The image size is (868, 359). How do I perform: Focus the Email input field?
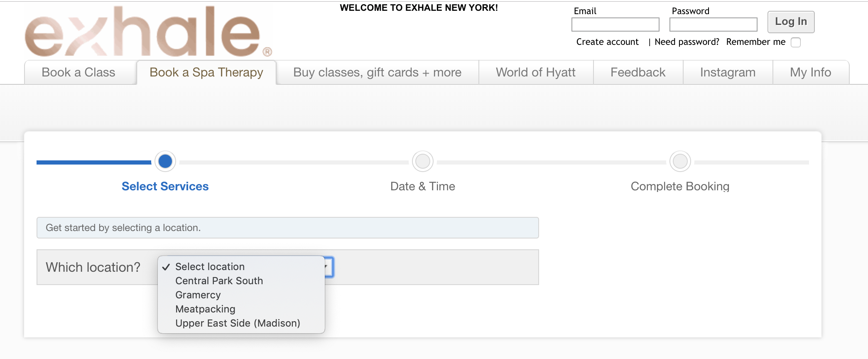[615, 25]
